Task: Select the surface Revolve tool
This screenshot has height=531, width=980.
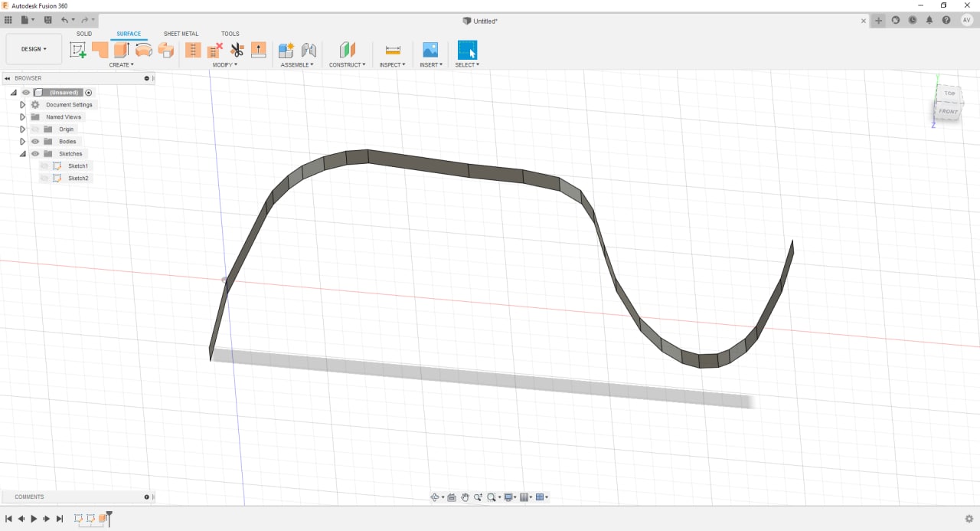Action: [143, 50]
